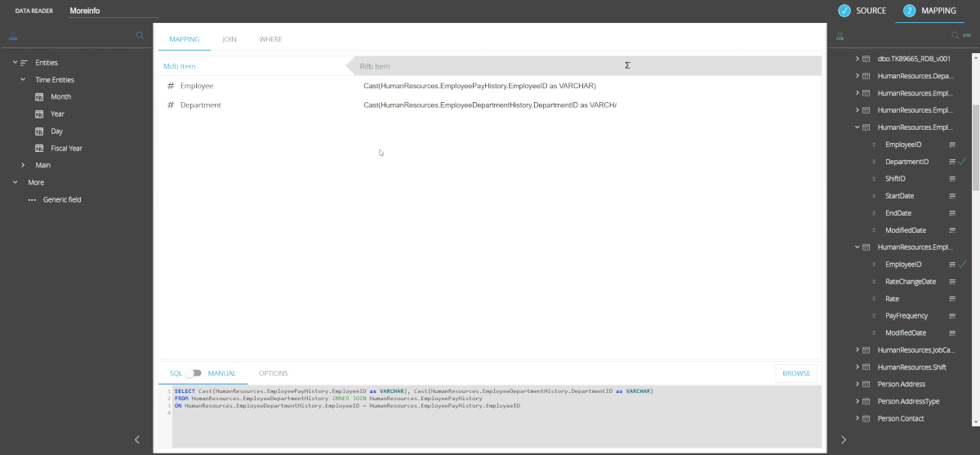Collapse the Time Entities tree node
980x455 pixels.
(x=23, y=80)
